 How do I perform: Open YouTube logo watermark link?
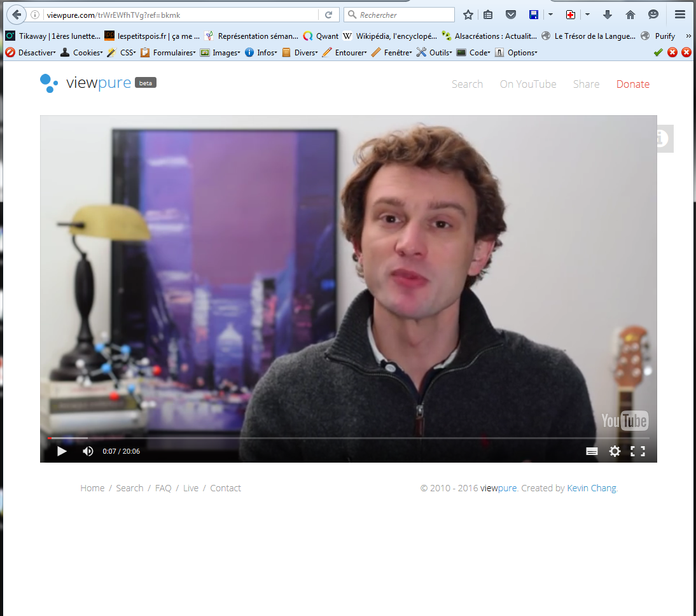point(625,420)
